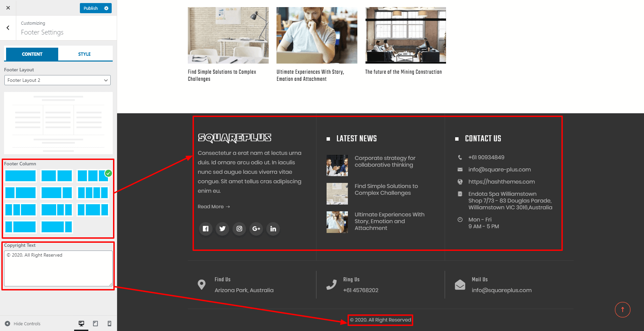Click the office lounge blog post image

(405, 35)
